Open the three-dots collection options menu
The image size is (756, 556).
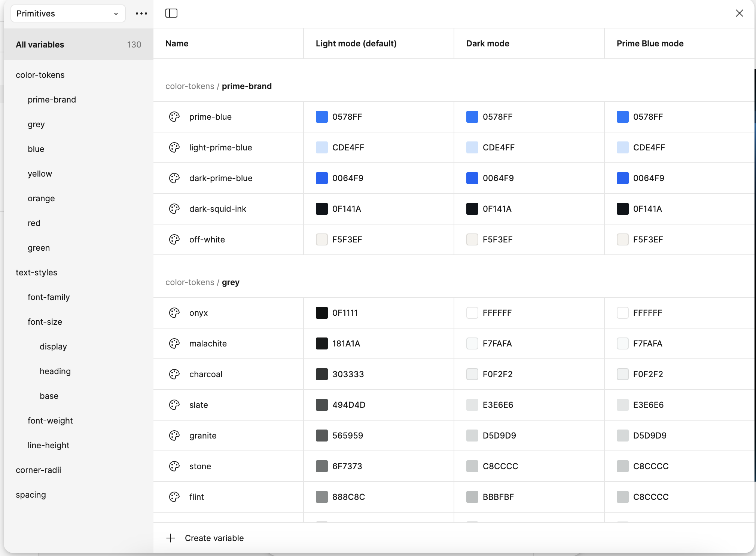click(x=141, y=13)
